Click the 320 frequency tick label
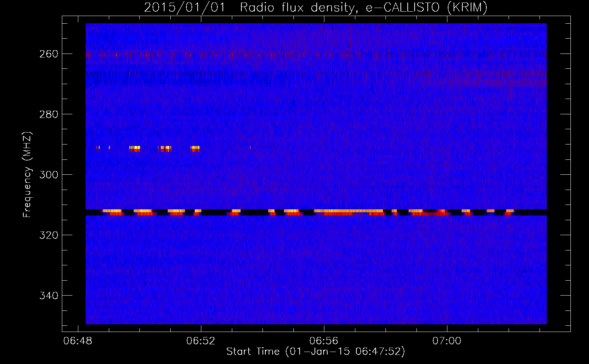Screen dimensions: 589x364 48,235
